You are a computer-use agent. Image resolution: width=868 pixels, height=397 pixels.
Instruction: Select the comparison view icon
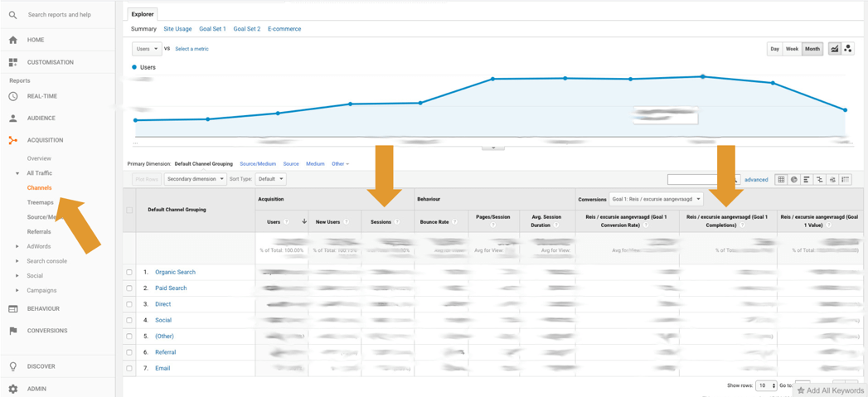click(819, 179)
